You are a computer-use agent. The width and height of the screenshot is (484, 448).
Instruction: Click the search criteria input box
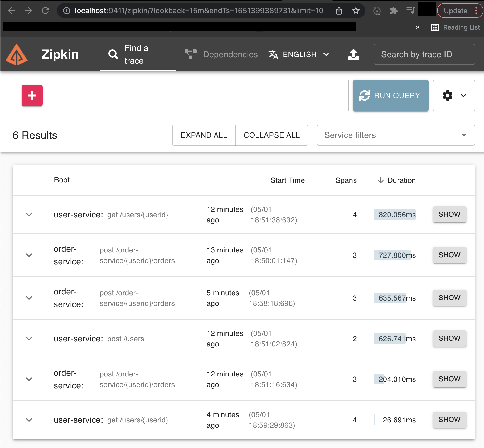[x=181, y=96]
